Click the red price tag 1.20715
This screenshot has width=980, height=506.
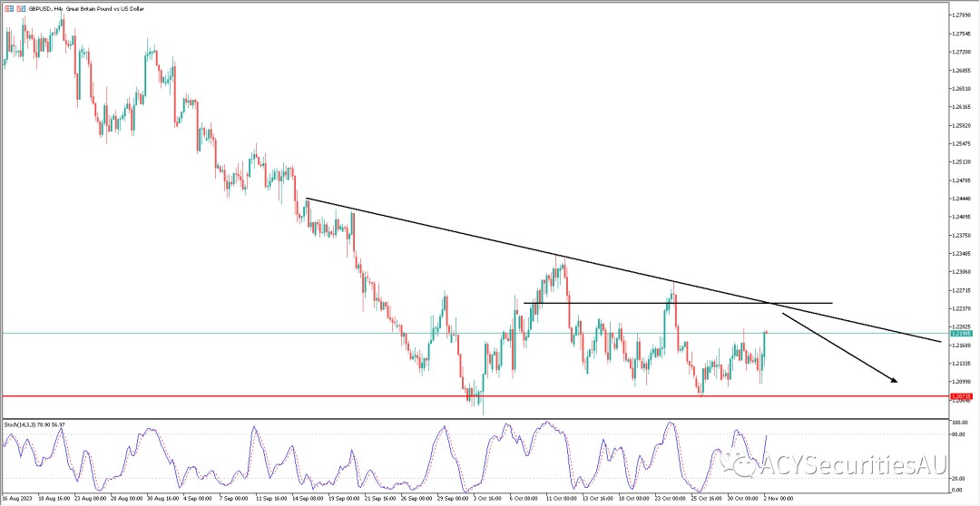tap(961, 396)
